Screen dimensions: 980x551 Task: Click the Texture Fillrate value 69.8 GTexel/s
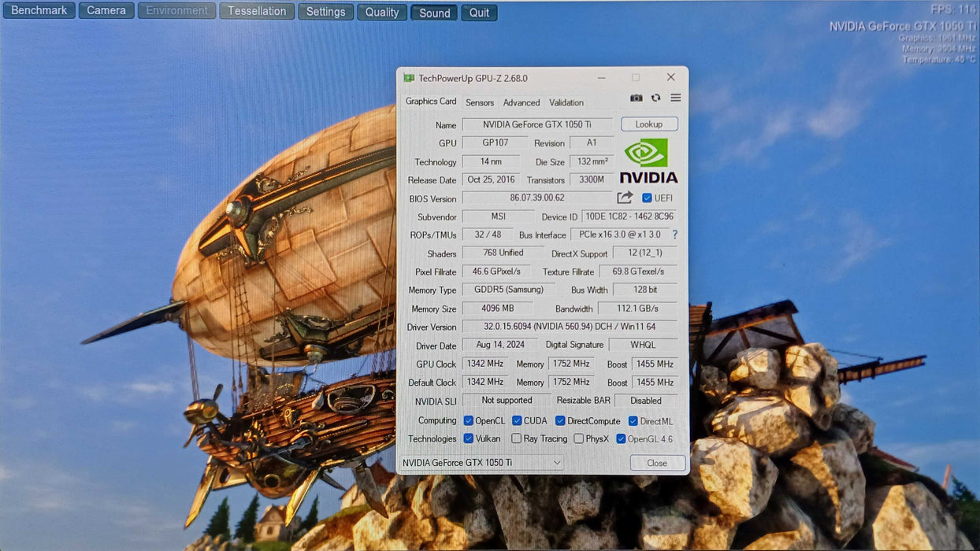click(x=638, y=272)
